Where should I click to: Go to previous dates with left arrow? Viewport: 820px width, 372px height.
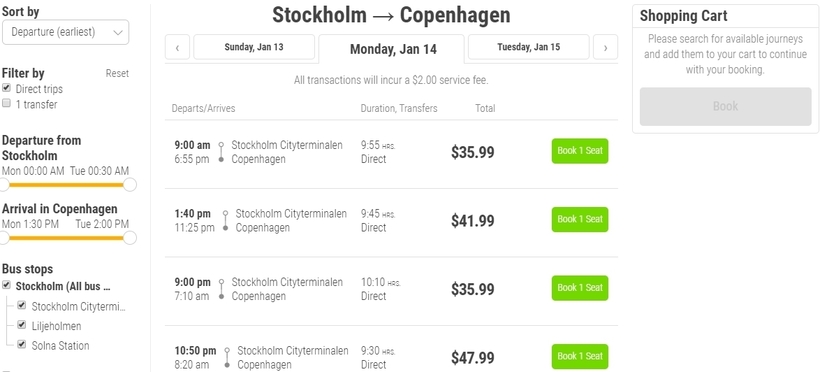click(x=177, y=48)
